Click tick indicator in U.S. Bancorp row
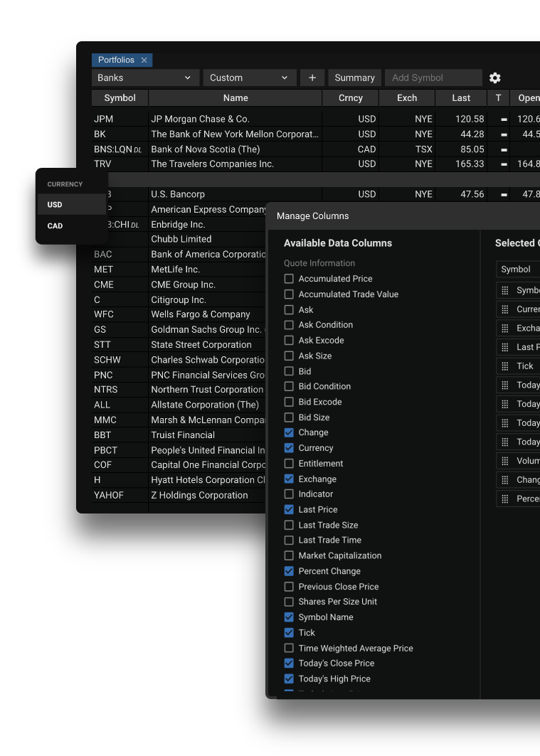This screenshot has height=756, width=540. [x=504, y=195]
